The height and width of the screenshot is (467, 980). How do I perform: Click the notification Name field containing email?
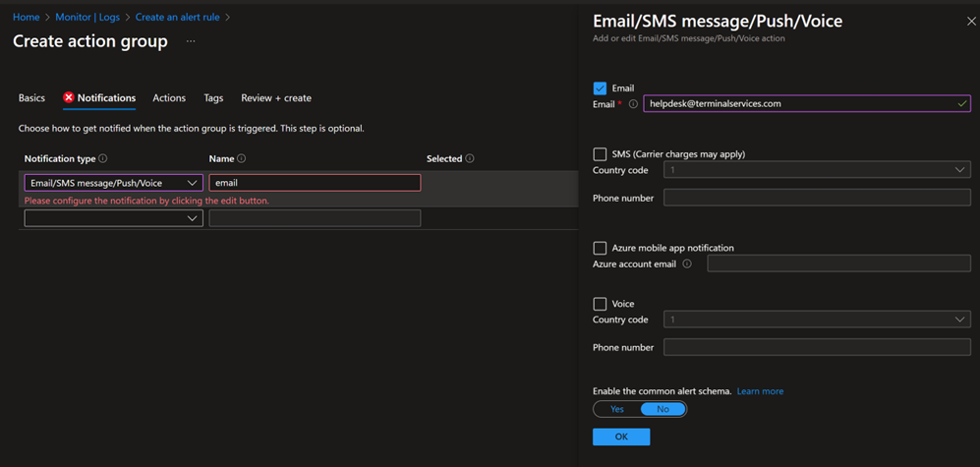315,183
